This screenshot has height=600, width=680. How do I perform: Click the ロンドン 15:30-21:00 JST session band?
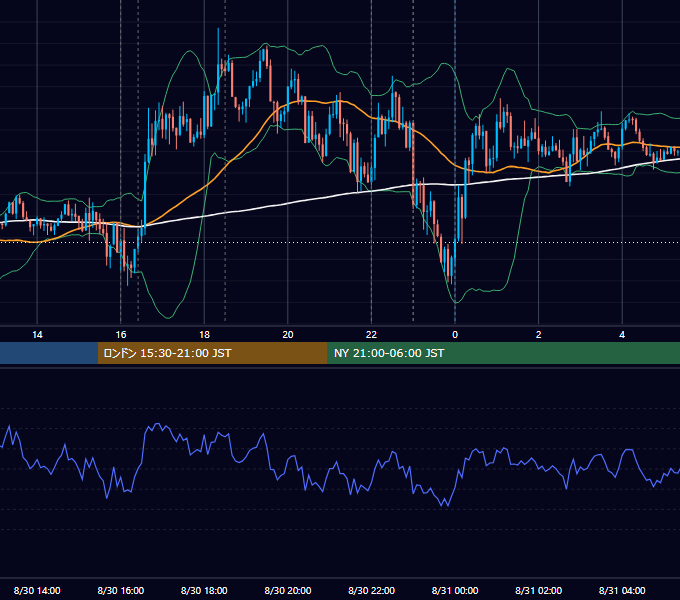tap(212, 353)
